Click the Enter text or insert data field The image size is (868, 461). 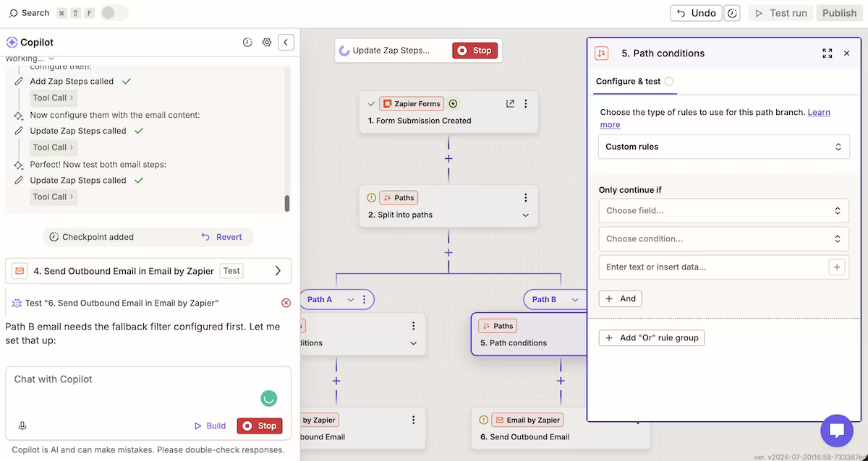[712, 267]
